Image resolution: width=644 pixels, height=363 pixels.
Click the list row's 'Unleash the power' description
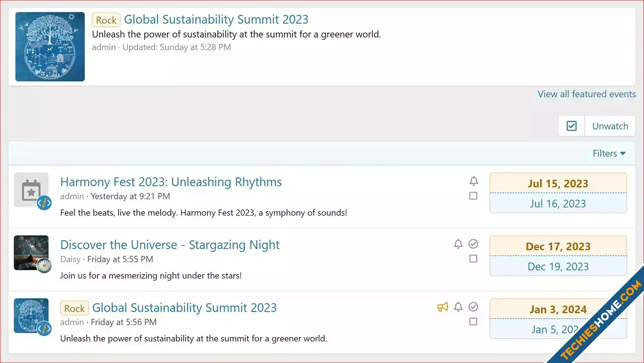pyautogui.click(x=194, y=339)
